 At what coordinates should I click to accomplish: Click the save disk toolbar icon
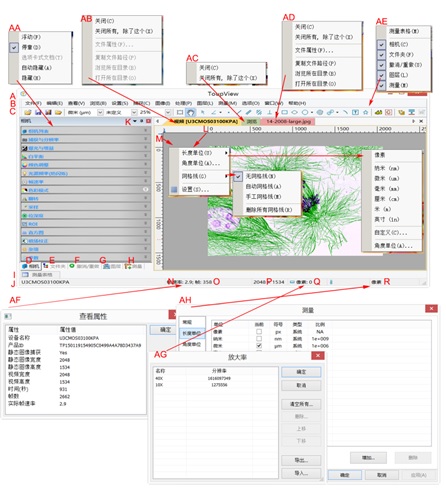[x=38, y=112]
